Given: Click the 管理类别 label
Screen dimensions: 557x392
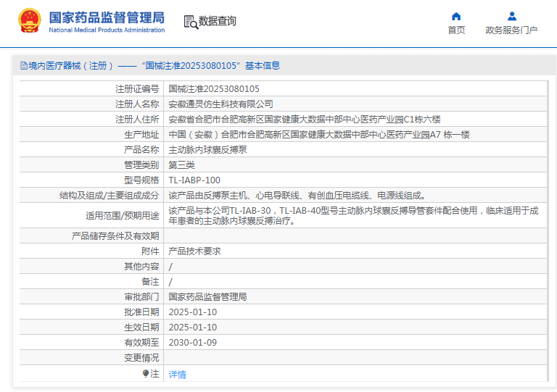Looking at the screenshot, I should tap(141, 165).
